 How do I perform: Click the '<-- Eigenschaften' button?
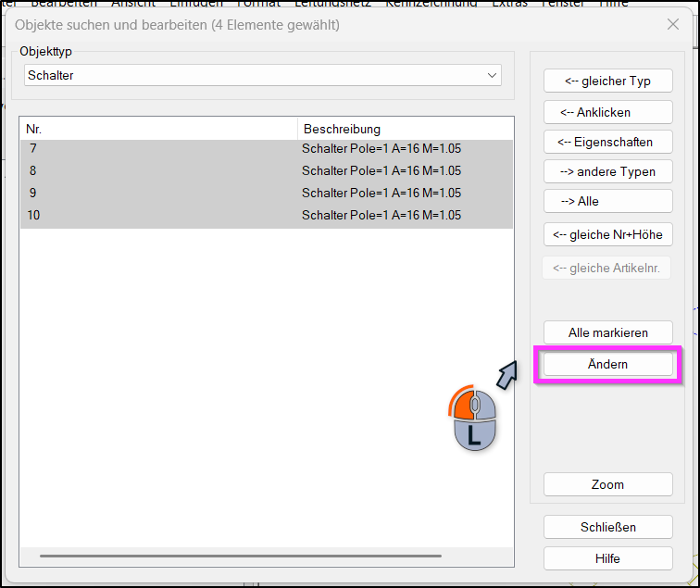click(607, 142)
